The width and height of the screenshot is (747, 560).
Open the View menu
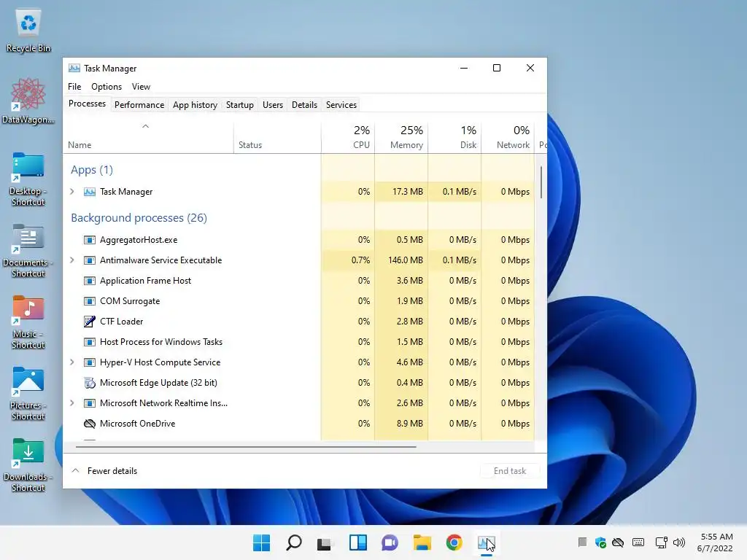[x=141, y=87]
